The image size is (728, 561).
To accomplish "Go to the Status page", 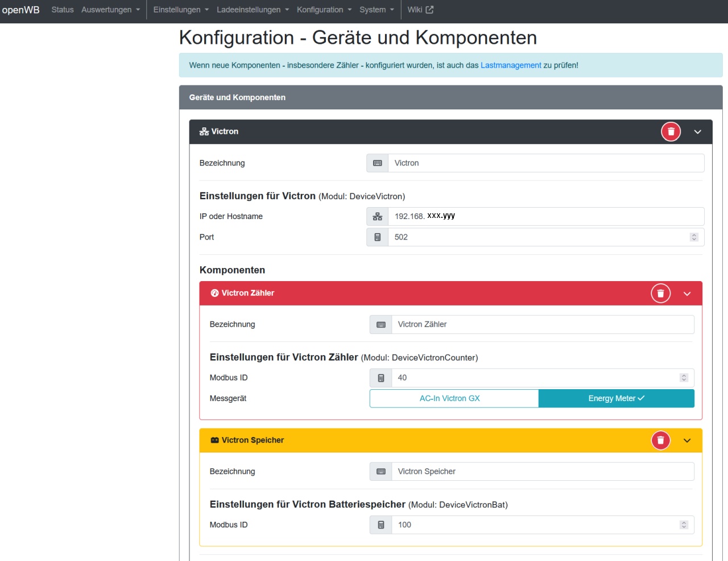I will pos(63,10).
